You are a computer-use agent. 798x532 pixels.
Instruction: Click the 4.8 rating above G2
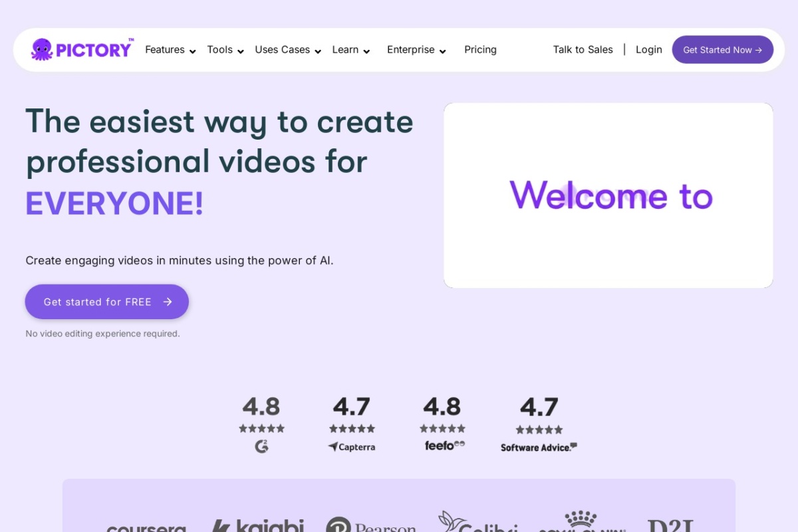tap(261, 406)
